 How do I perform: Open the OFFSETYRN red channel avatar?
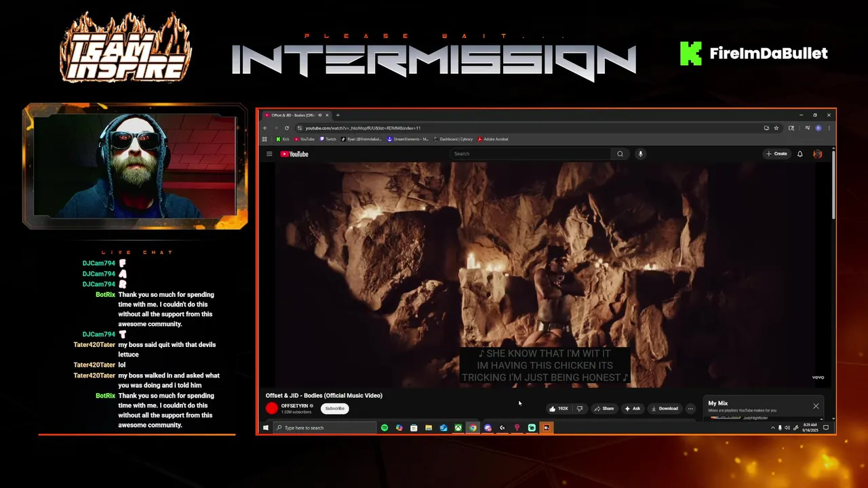point(272,408)
